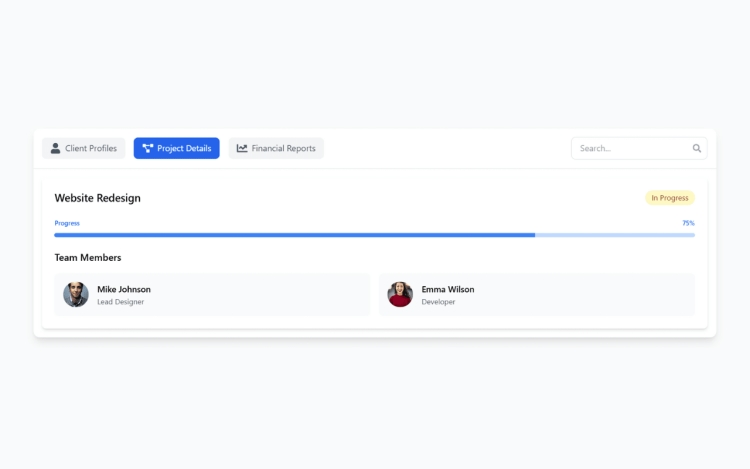
Task: Click the person icon in Client Profiles
Action: (55, 148)
